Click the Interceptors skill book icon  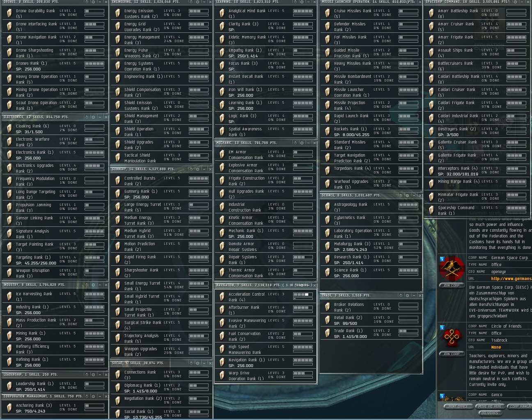[x=431, y=171]
